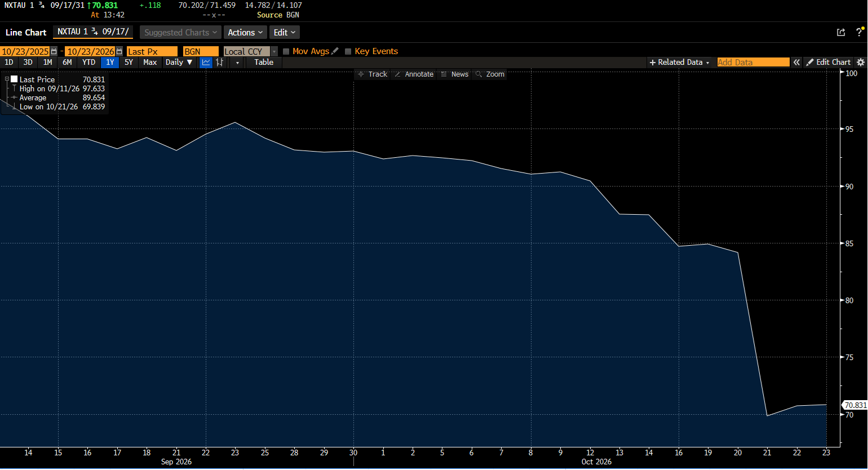Click the BGN pricing source field
Viewport: 868px width, 470px height.
point(201,51)
